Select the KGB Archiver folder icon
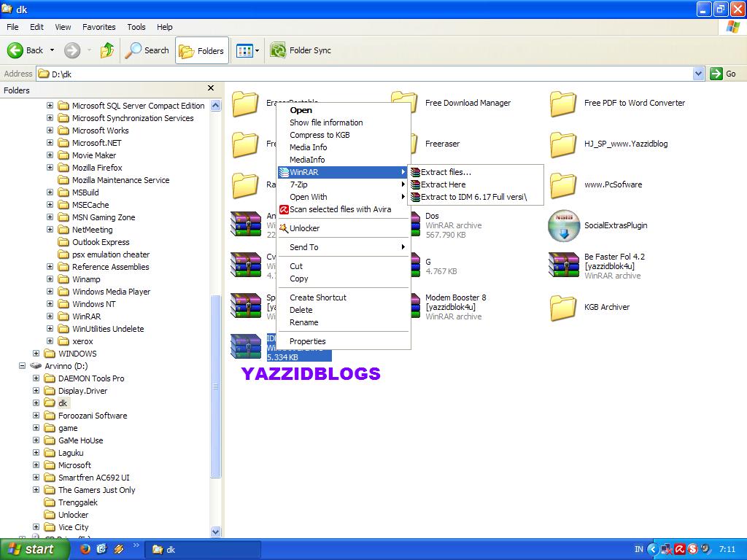Screen dimensions: 747x560 click(x=564, y=307)
